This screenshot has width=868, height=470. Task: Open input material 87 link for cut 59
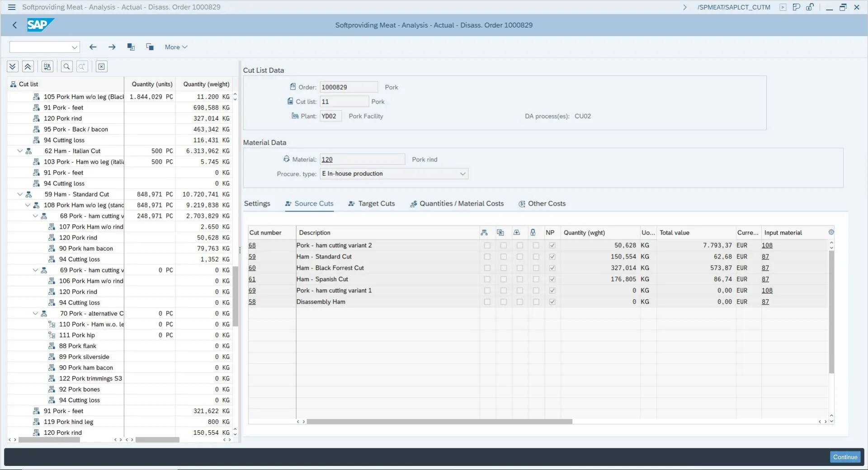click(765, 257)
